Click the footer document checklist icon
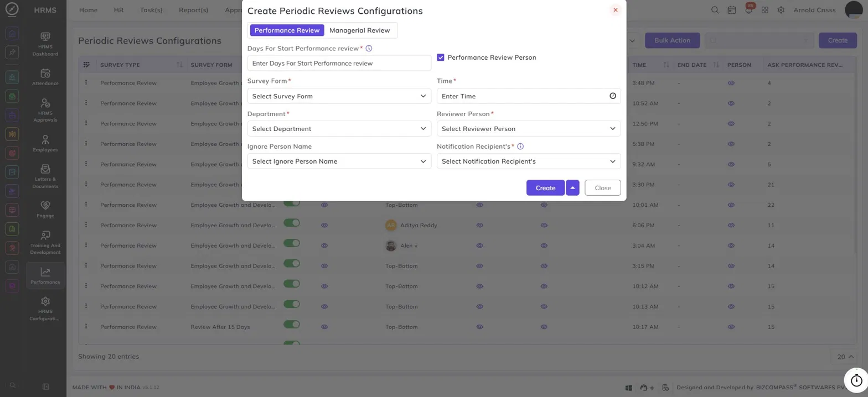Viewport: 868px width, 397px height. coord(666,388)
